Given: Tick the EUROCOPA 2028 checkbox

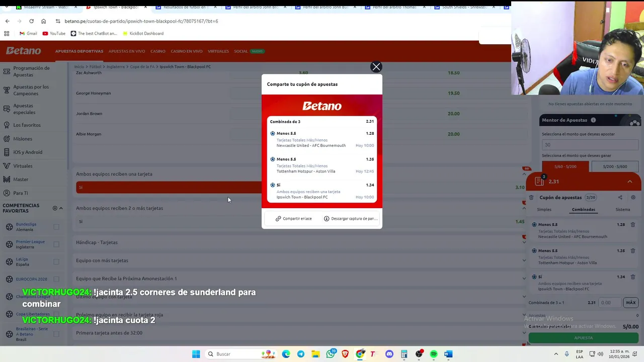Looking at the screenshot, I should [56, 279].
